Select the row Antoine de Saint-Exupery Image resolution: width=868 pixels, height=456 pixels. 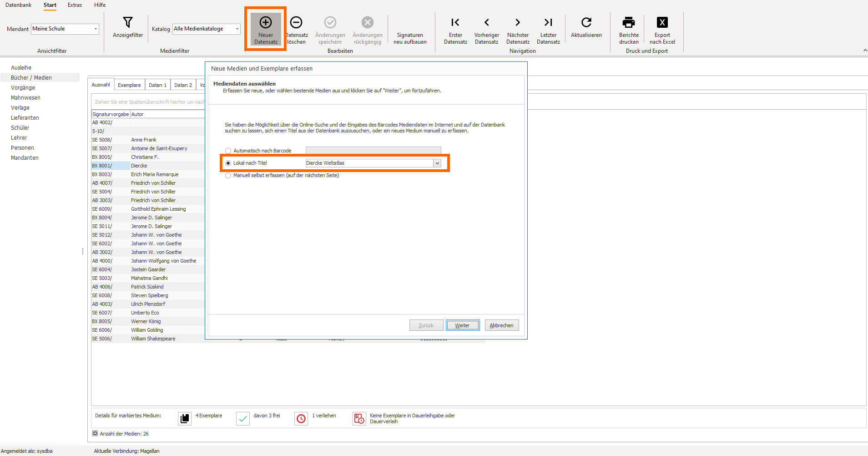pyautogui.click(x=148, y=148)
